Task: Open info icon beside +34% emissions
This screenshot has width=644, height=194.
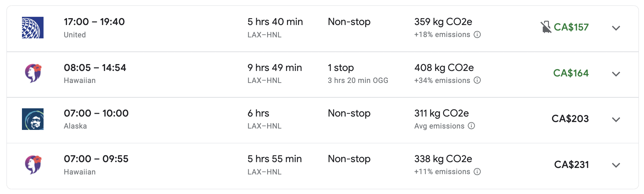Action: click(477, 80)
